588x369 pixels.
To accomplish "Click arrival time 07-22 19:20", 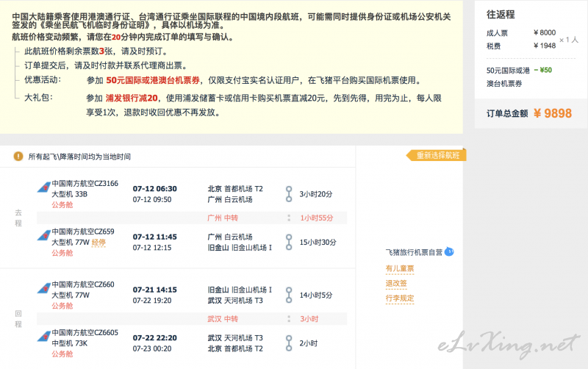I will tap(152, 301).
